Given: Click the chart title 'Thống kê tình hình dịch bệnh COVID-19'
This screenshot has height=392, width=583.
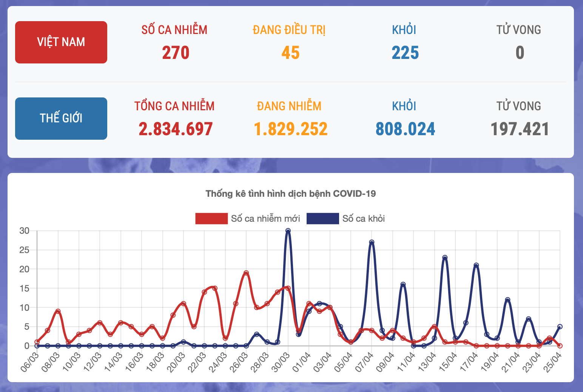Looking at the screenshot, I should pos(290,194).
